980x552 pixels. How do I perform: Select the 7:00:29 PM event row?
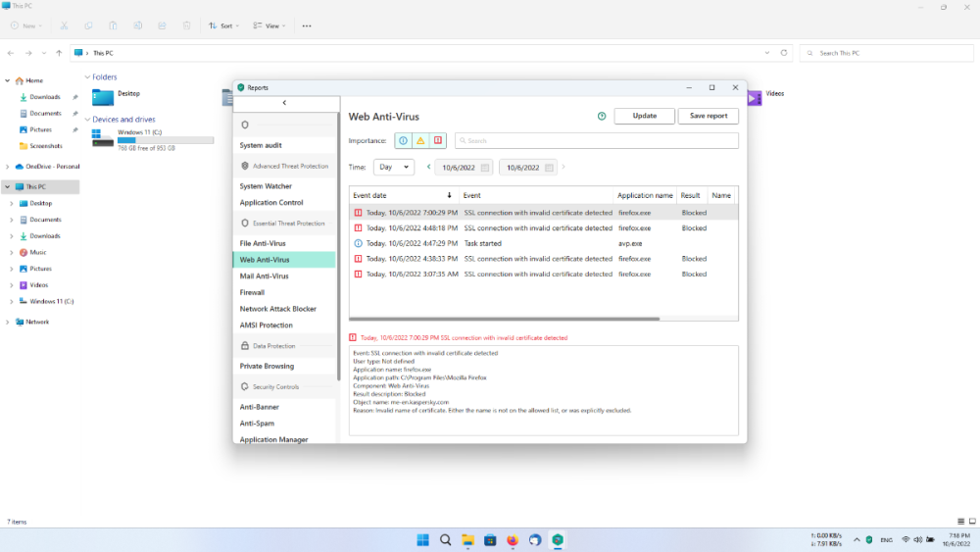pyautogui.click(x=543, y=213)
